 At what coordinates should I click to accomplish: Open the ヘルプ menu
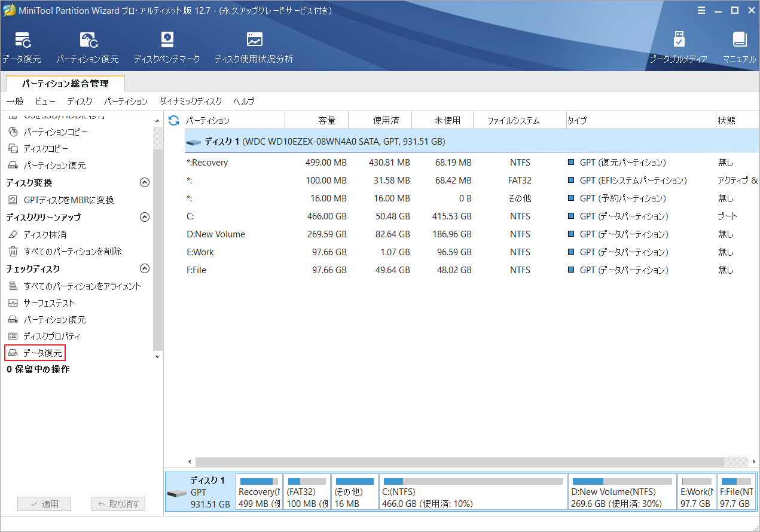click(x=243, y=102)
